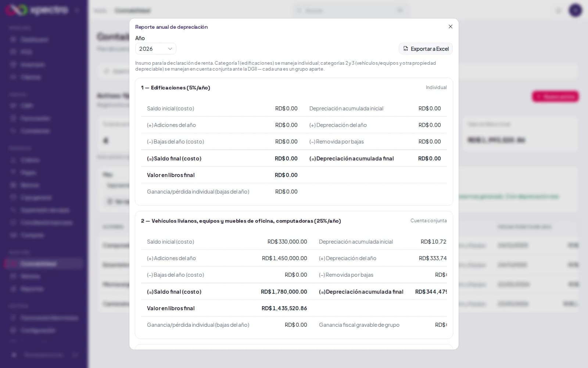Select the 'Cuenta conjunta' label

(429, 220)
